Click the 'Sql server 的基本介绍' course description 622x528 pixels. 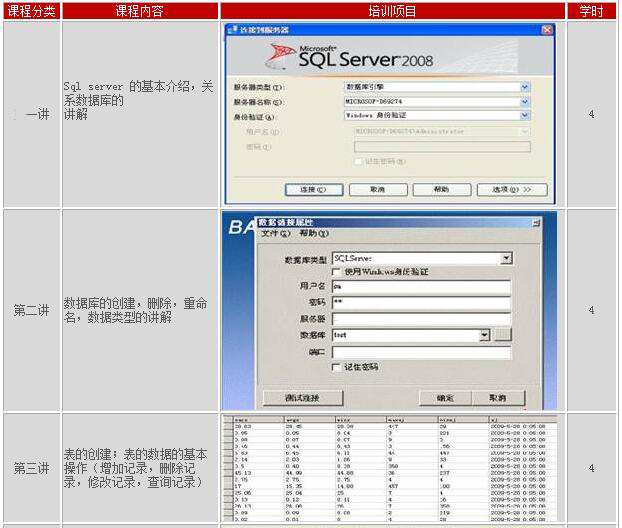[138, 101]
